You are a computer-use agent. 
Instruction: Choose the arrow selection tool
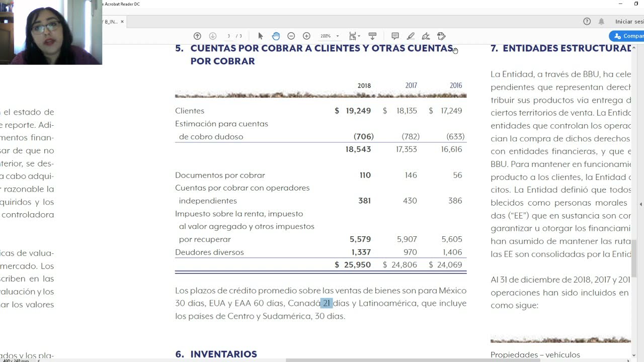tap(261, 36)
